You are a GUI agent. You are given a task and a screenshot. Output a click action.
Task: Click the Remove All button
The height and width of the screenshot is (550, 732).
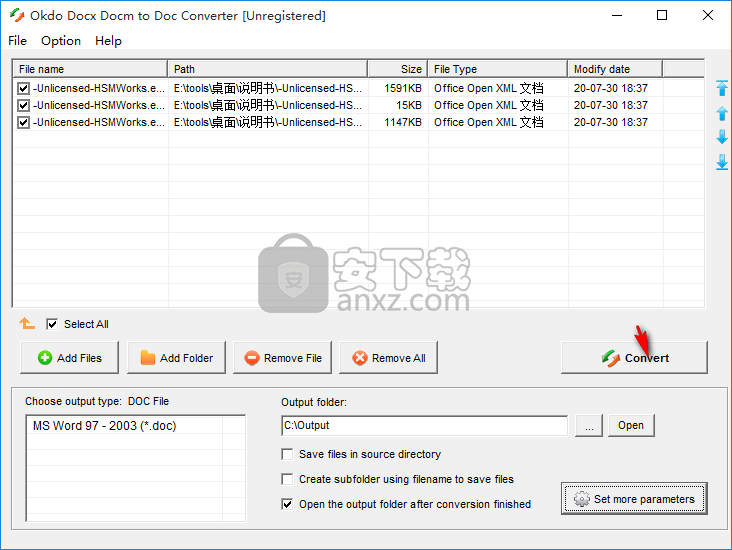[x=388, y=358]
